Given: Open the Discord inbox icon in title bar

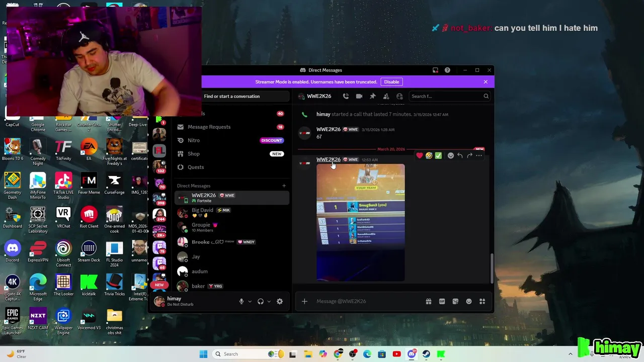Looking at the screenshot, I should tap(435, 70).
